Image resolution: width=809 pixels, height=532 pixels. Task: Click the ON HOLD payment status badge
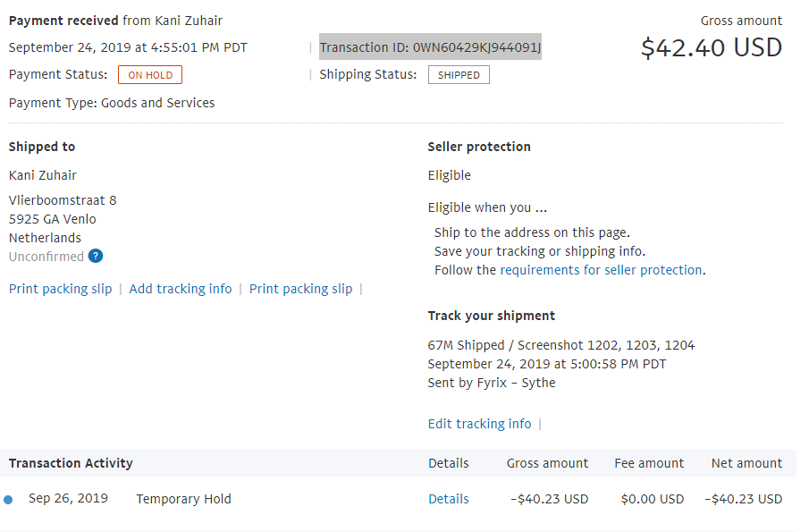150,75
